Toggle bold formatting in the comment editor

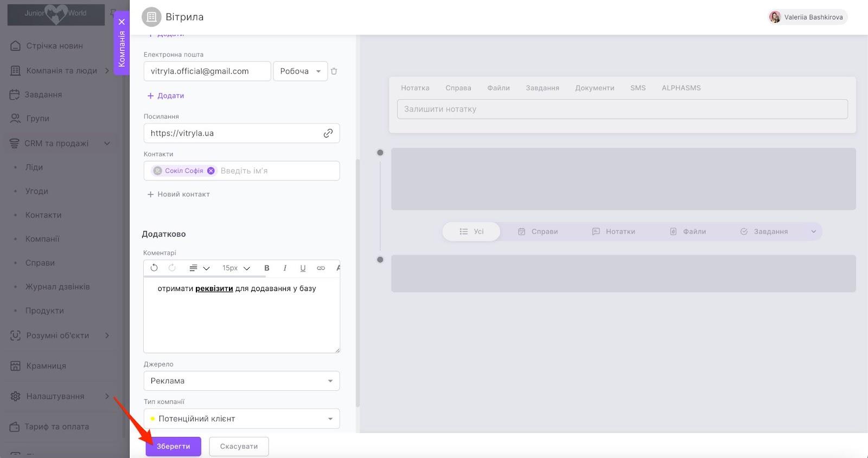(266, 268)
